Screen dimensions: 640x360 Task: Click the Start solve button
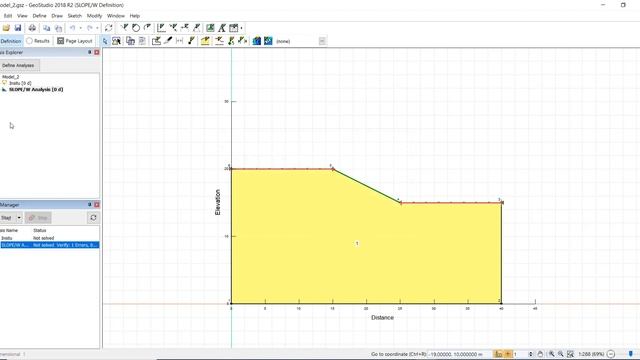tap(7, 218)
